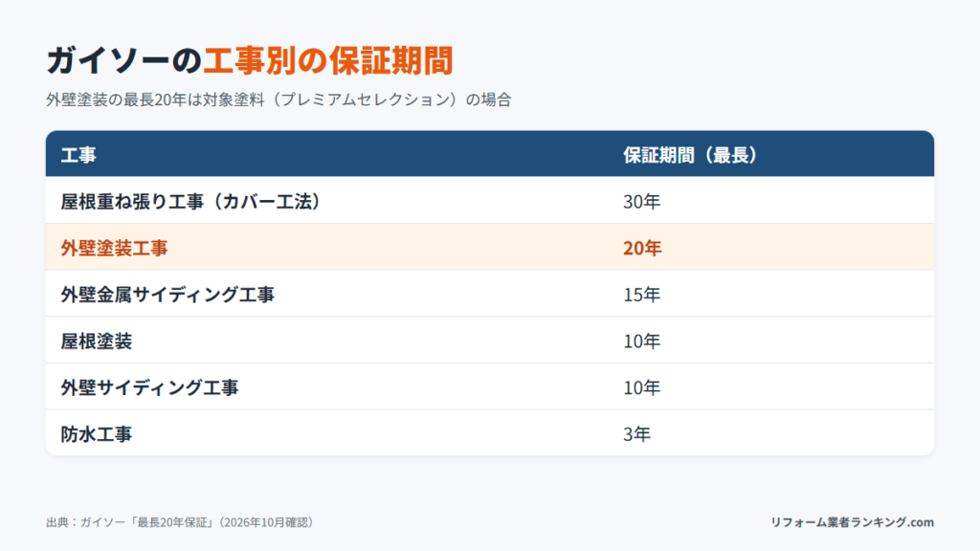The image size is (980, 551).
Task: Click the リフォーム業者ランキング.com credit
Action: pos(852,522)
